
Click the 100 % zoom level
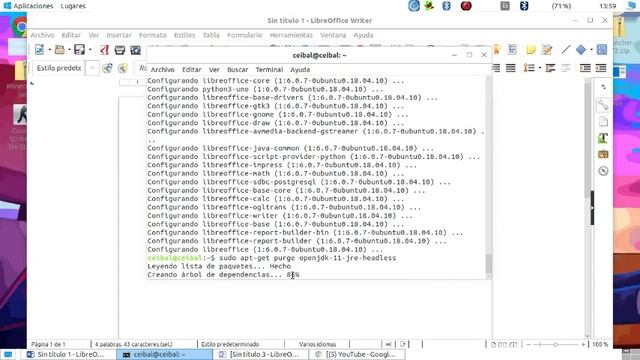coord(600,344)
